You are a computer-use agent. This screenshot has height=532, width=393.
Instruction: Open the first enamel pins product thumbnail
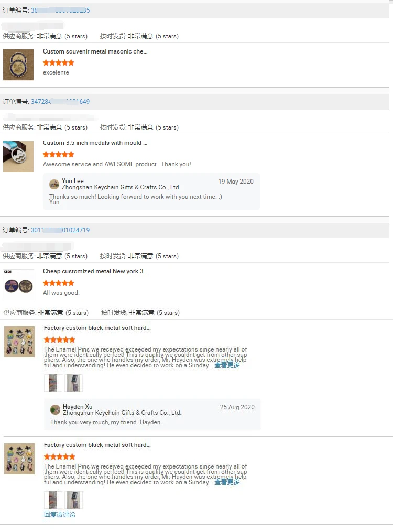click(19, 342)
